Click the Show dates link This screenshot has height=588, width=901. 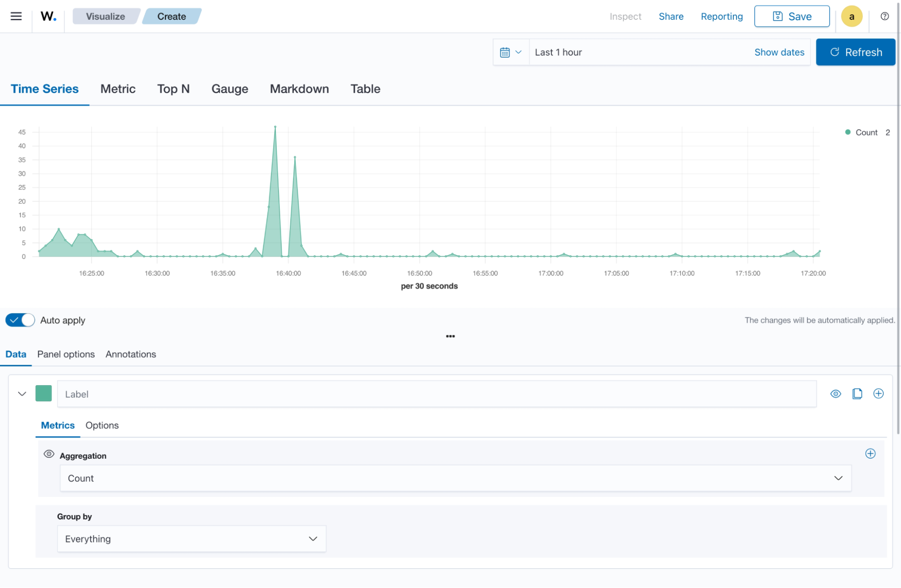(779, 52)
